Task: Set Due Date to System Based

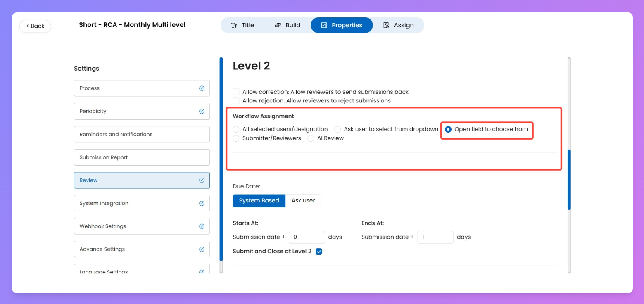Action: point(259,201)
